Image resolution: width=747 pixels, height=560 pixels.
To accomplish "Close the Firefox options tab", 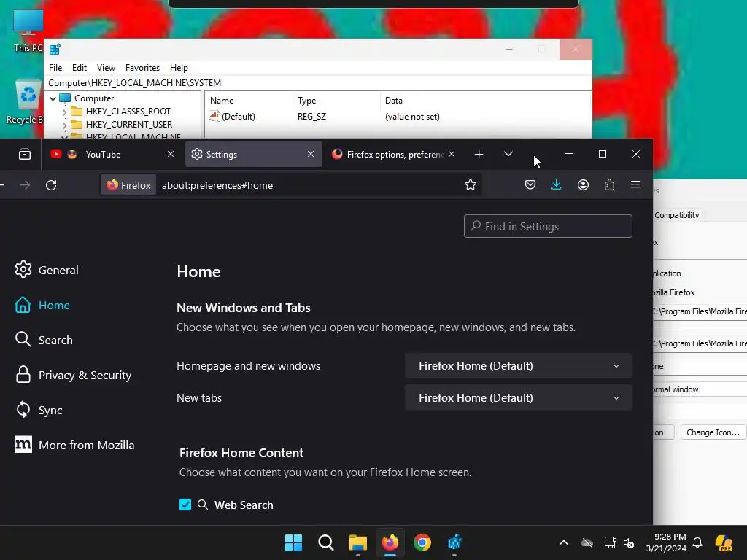I will [451, 154].
